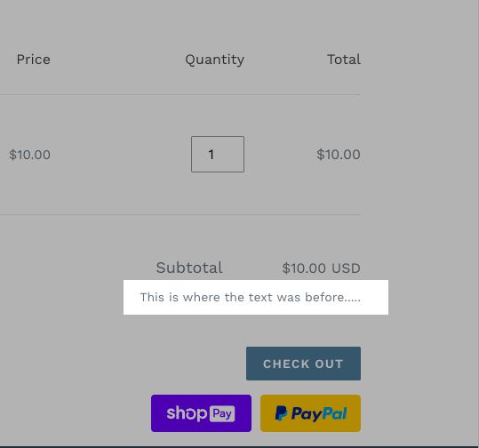Click the 'This is where the text was before' note
479x448 pixels.
pos(251,297)
